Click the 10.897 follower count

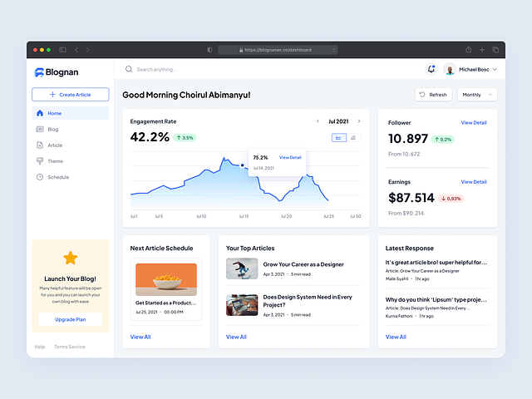[x=408, y=139]
